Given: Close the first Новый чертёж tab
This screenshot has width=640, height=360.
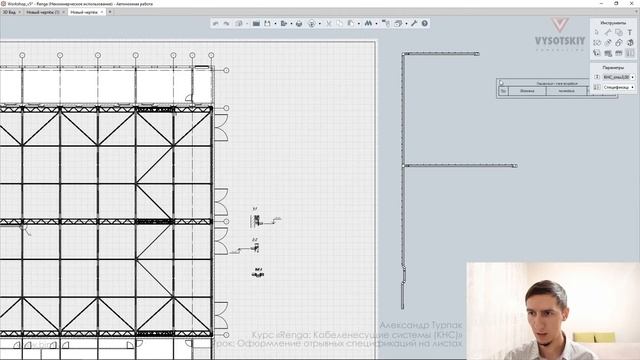Looking at the screenshot, I should [x=63, y=12].
